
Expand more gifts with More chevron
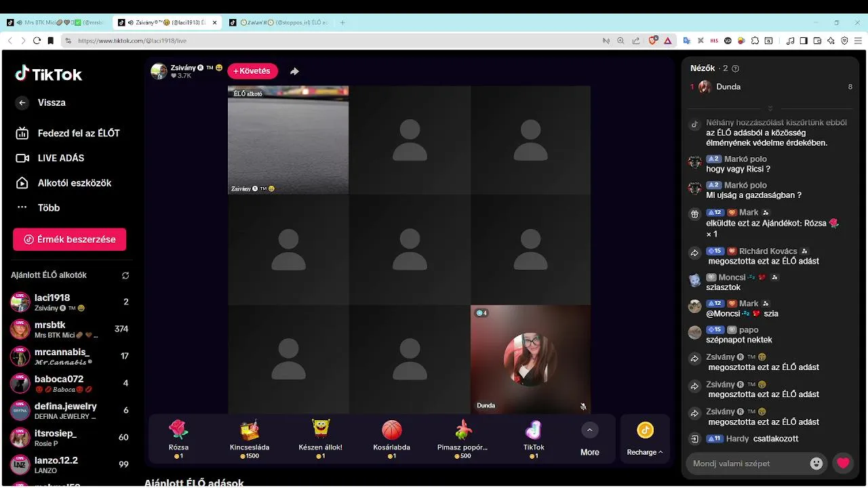[589, 430]
